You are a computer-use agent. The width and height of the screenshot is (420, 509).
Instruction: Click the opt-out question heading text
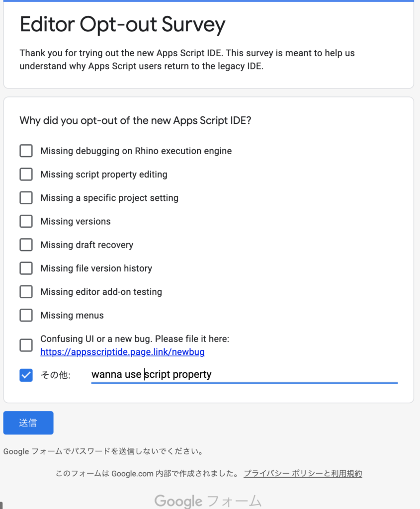(x=135, y=120)
